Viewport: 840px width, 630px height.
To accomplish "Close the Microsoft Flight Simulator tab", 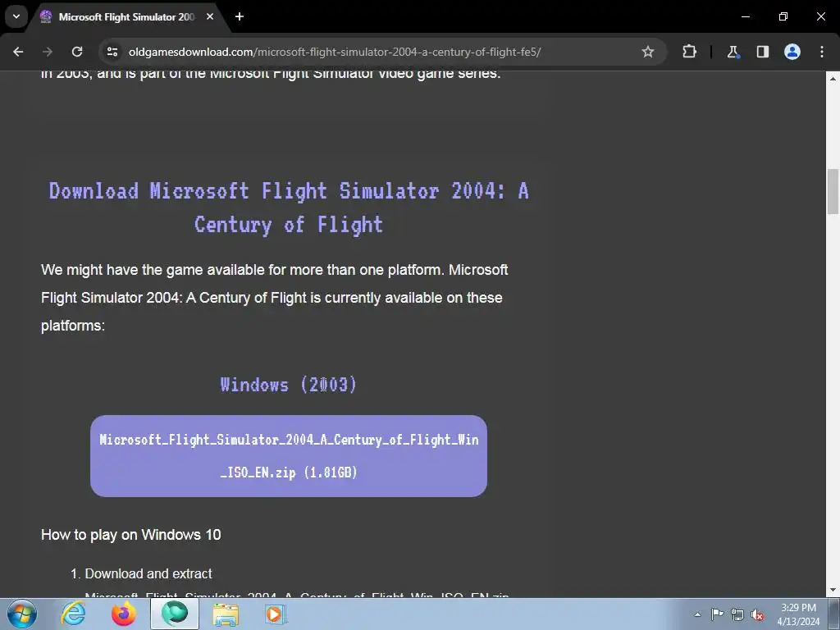I will (x=210, y=16).
